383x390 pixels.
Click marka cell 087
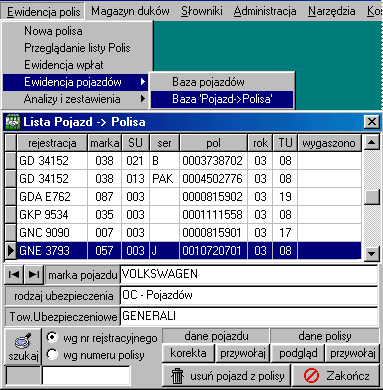[105, 197]
